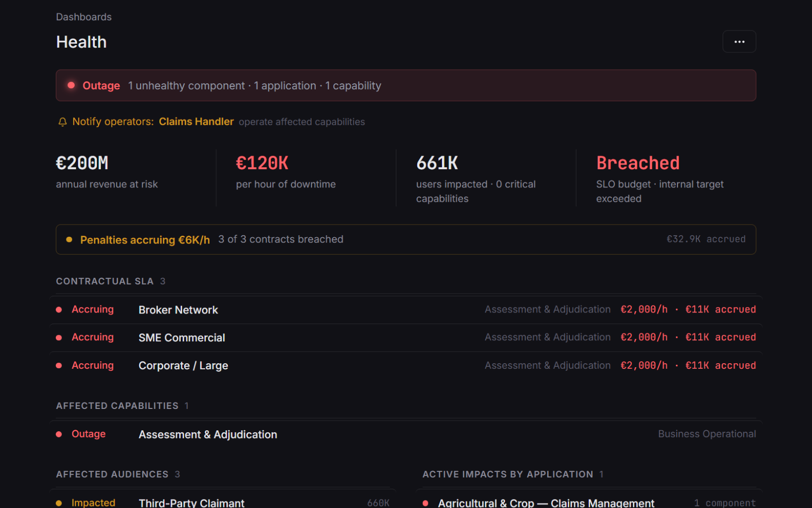Click the 3 of 3 contracts breached text
812x508 pixels.
[281, 239]
